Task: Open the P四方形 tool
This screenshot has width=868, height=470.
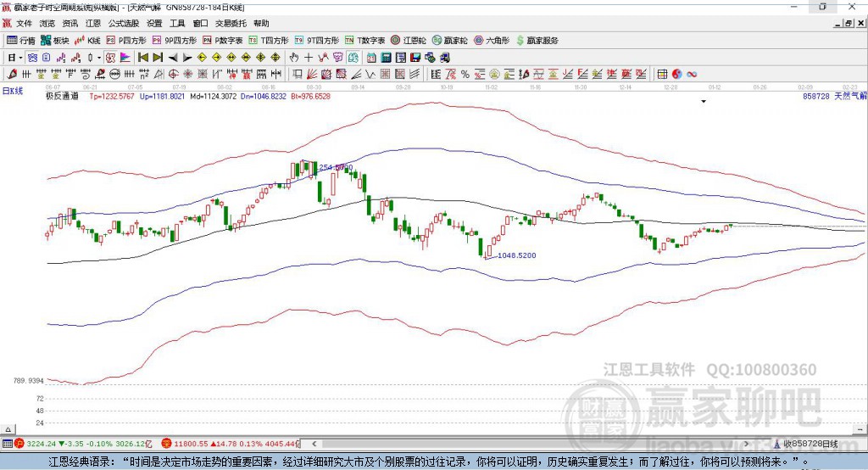Action: coord(126,41)
